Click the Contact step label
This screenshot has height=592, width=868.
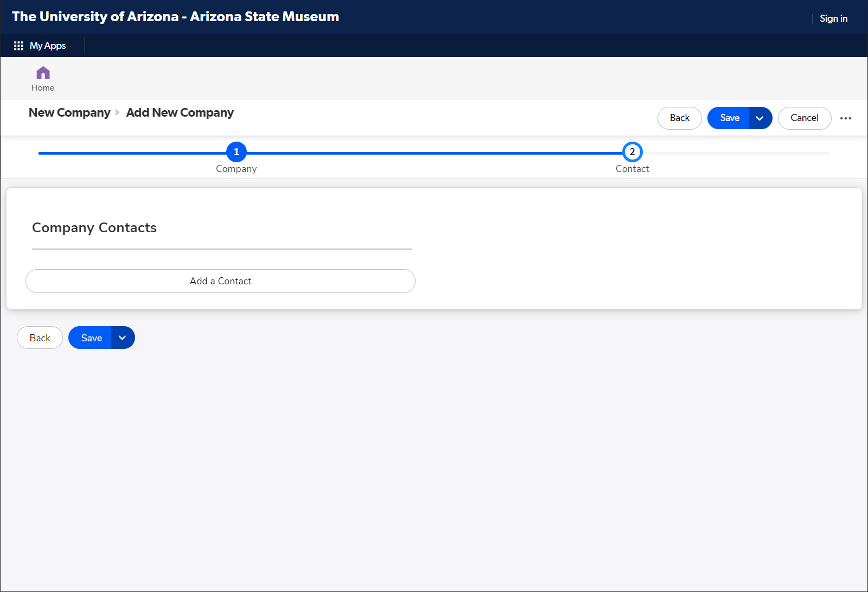pos(633,169)
